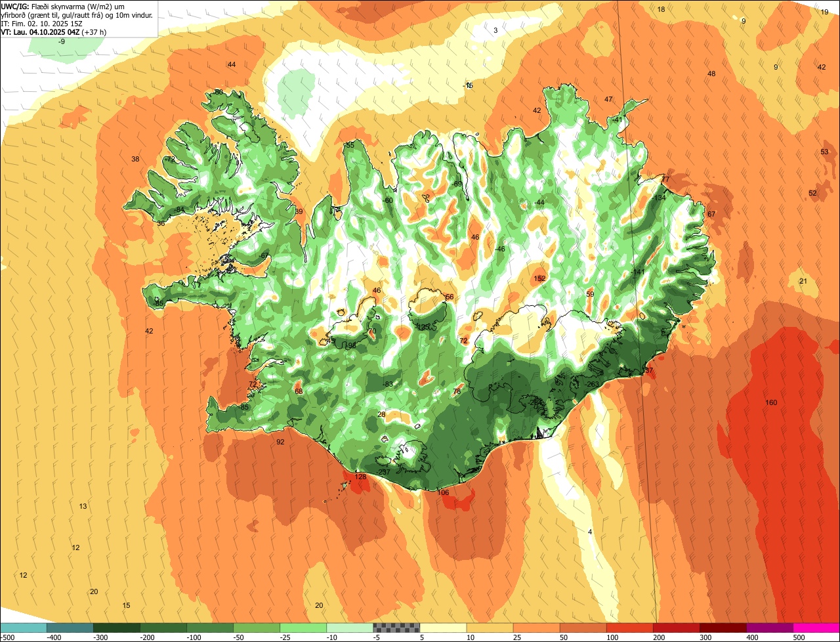Click the 78 value in south-central Iceland

click(457, 391)
